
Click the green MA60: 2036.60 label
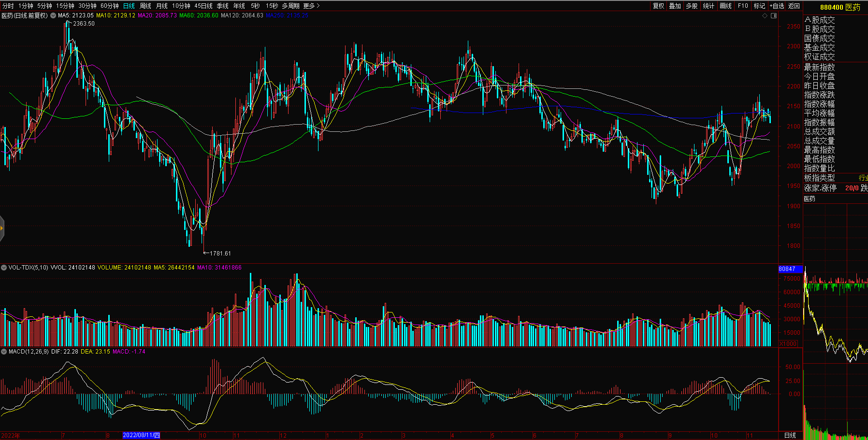click(x=199, y=15)
